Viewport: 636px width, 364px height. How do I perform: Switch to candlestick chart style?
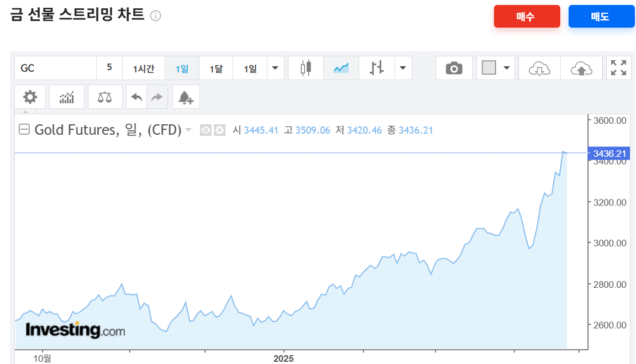(306, 68)
